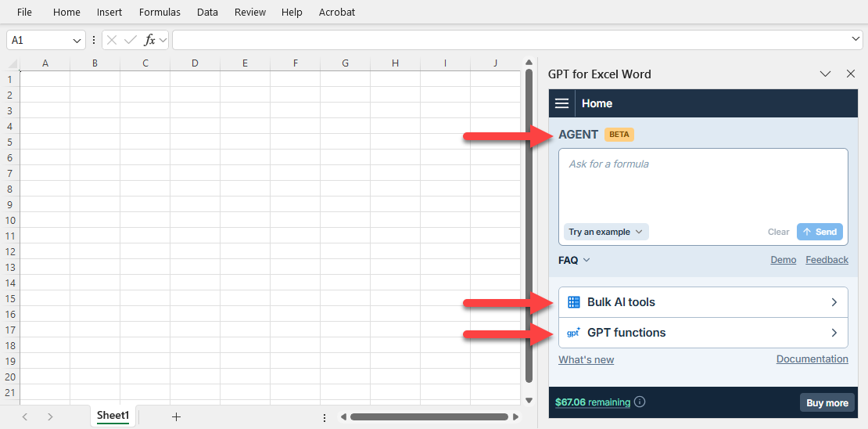Click the formula bar confirm checkmark icon
The width and height of the screenshot is (868, 429).
131,40
